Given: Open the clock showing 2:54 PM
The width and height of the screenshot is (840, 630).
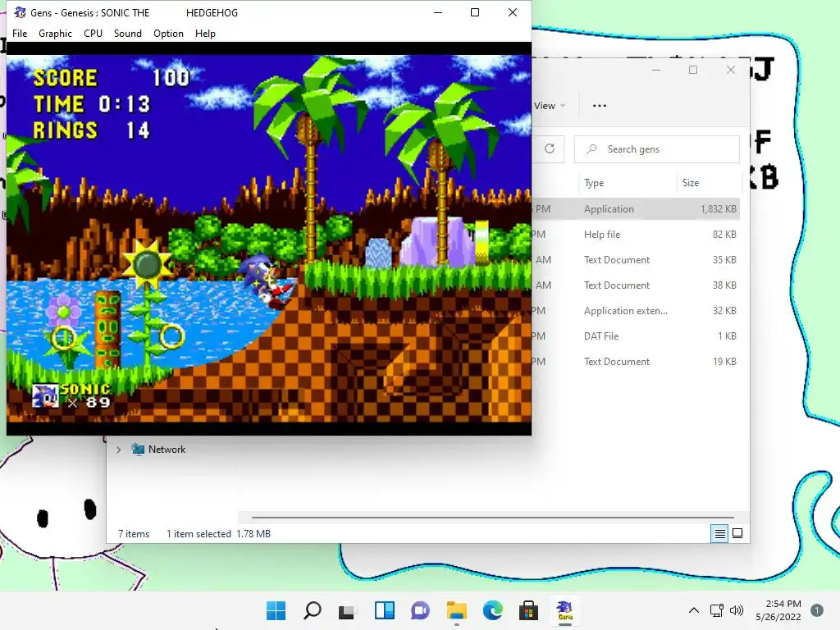Looking at the screenshot, I should (x=778, y=610).
